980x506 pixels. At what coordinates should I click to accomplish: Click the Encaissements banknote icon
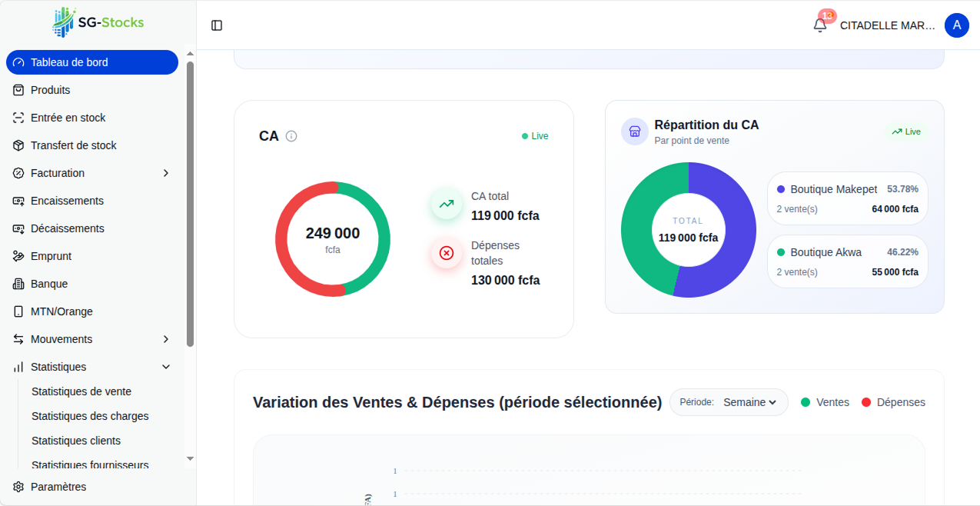point(18,201)
